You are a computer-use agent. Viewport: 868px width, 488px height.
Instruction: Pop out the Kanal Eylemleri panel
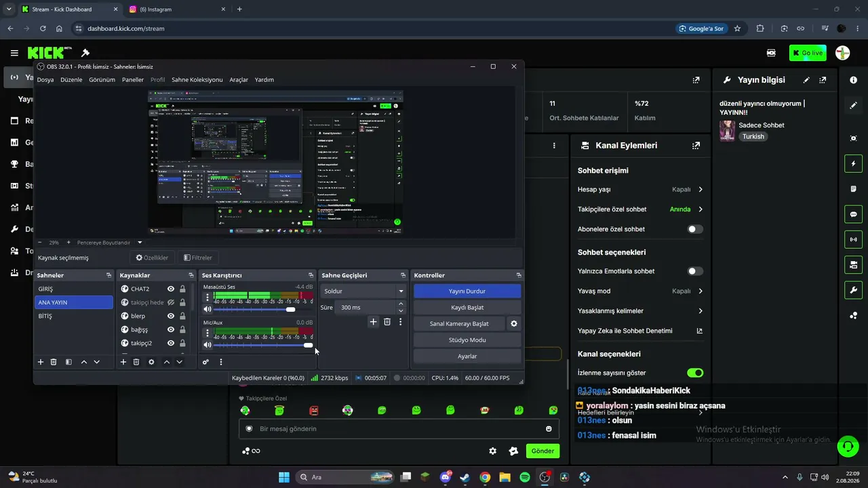tap(696, 146)
